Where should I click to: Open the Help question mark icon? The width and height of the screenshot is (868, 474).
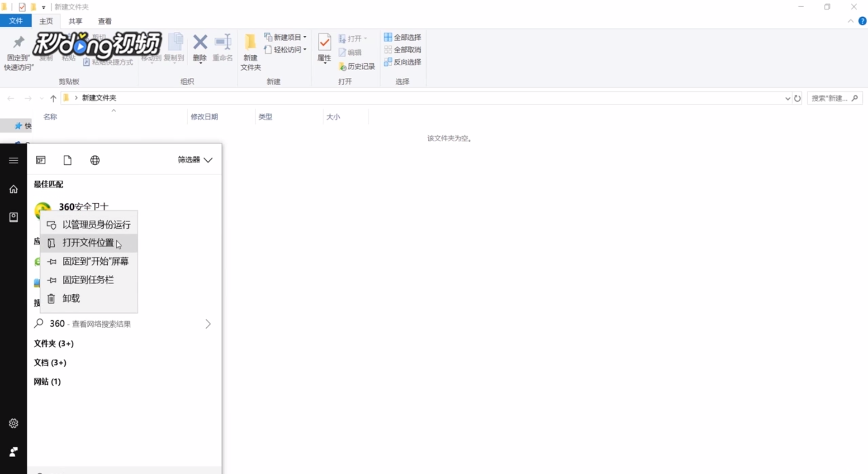(862, 21)
